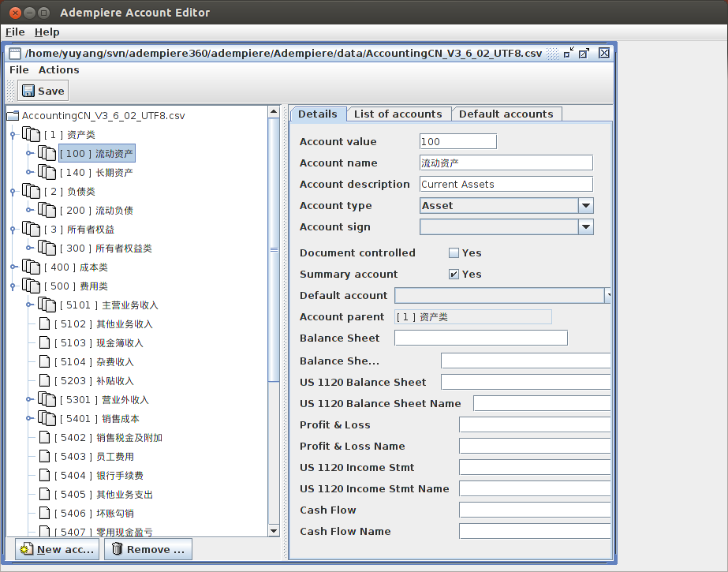Collapse the [ 3 ] 所有者权益 node
This screenshot has width=728, height=572.
(x=13, y=230)
